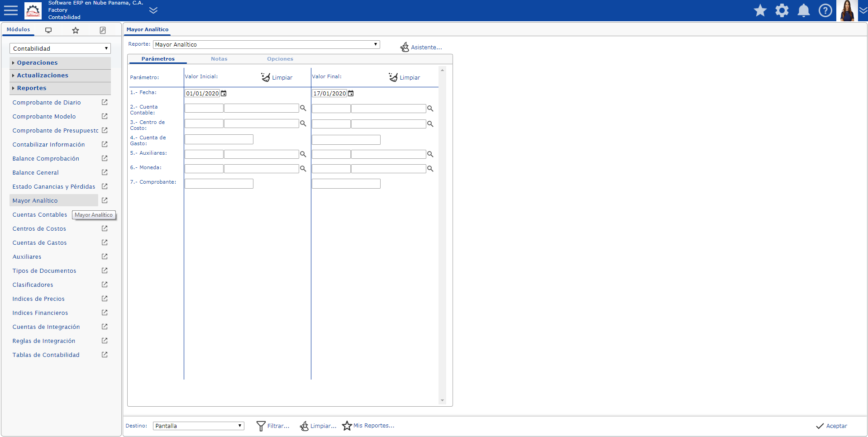The image size is (868, 437).
Task: Switch to the Parámetros tab
Action: tap(158, 59)
